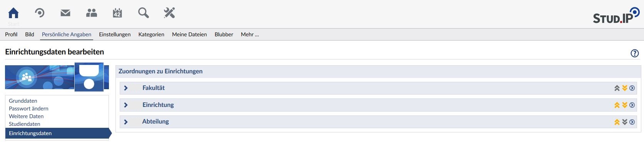The image size is (644, 144).
Task: Move Abteilung row up with arrow
Action: [617, 122]
